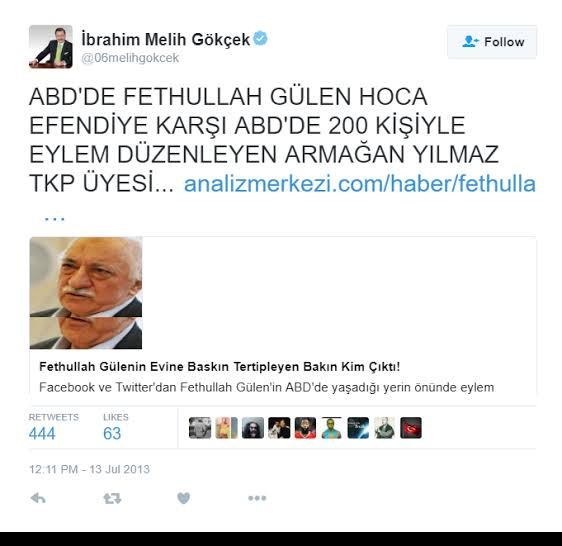Image resolution: width=562 pixels, height=546 pixels.
Task: Click the 12:11 PM - 13 Jul 2013 timestamp
Action: click(x=89, y=469)
